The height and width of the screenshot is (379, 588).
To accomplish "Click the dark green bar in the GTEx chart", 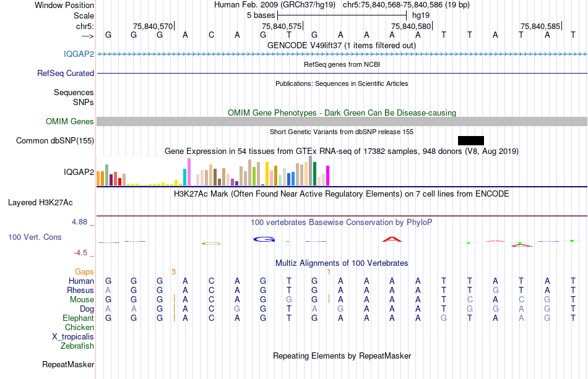I will (x=315, y=174).
